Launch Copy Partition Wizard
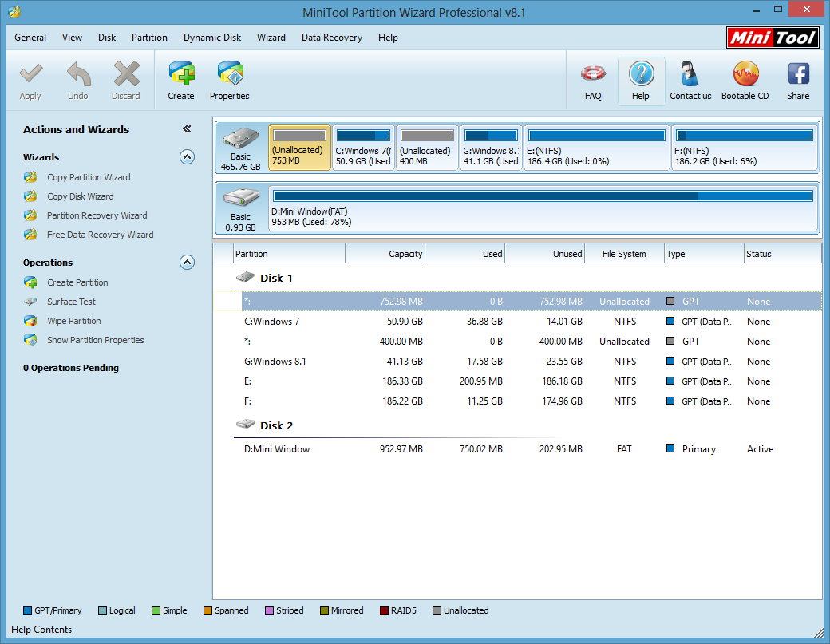Screen dimensions: 830x644 (89, 177)
